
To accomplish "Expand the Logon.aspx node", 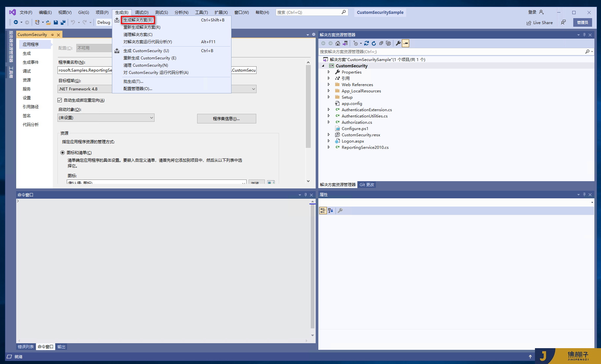I will click(329, 141).
